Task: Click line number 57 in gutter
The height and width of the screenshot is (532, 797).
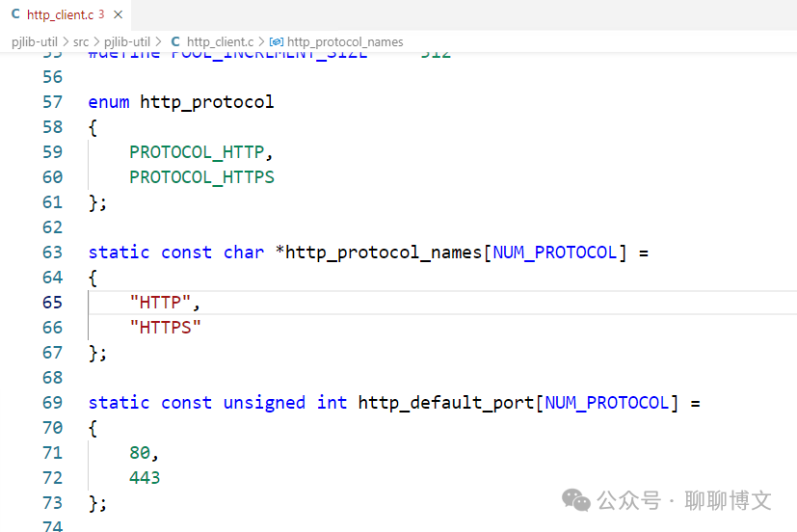Action: pyautogui.click(x=52, y=102)
